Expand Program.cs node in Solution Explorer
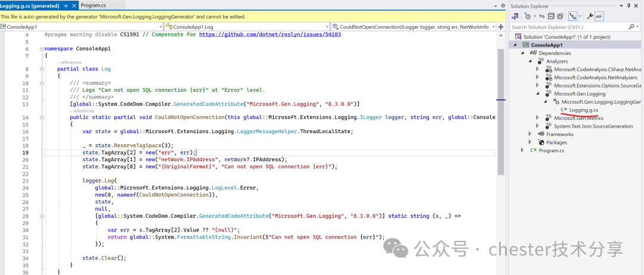The image size is (644, 275). [x=523, y=150]
